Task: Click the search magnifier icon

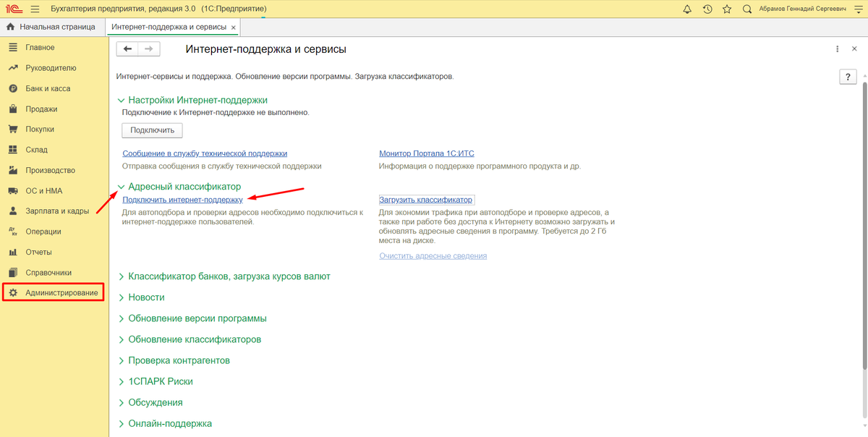Action: (x=746, y=9)
